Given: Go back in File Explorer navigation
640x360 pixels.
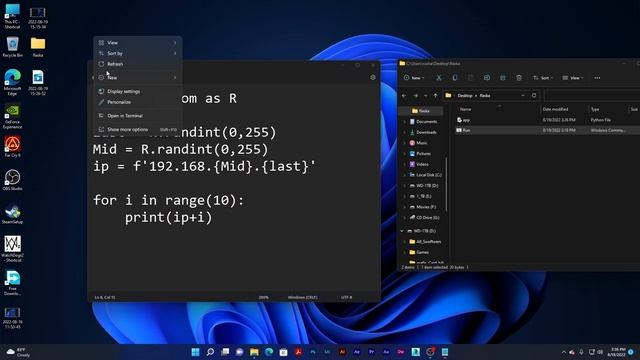Looking at the screenshot, I should tap(404, 96).
